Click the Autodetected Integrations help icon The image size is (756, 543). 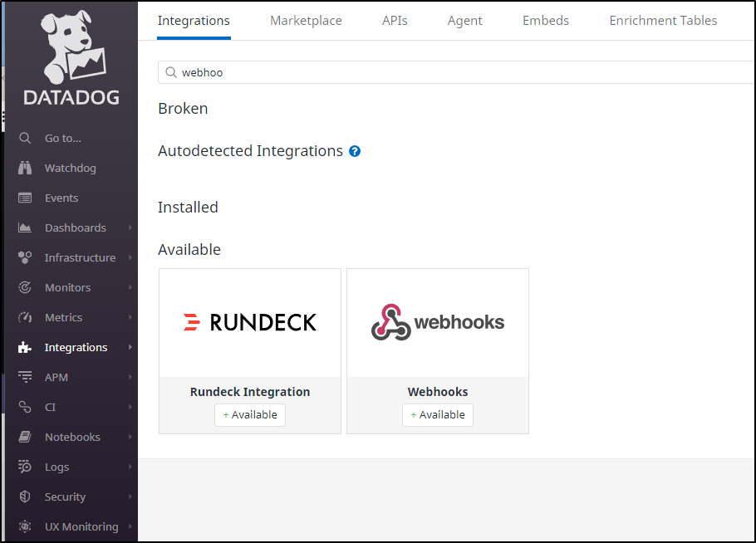355,151
